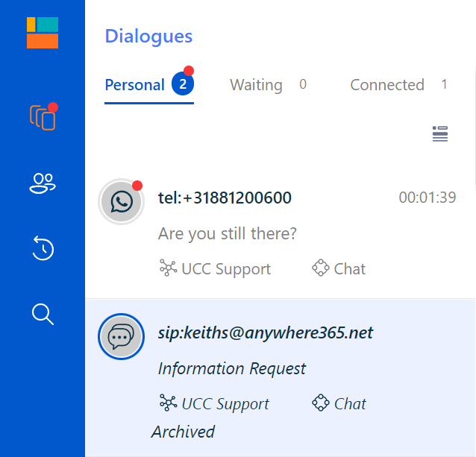Open the Contacts people icon in sidebar
This screenshot has height=457, width=476.
[x=43, y=183]
